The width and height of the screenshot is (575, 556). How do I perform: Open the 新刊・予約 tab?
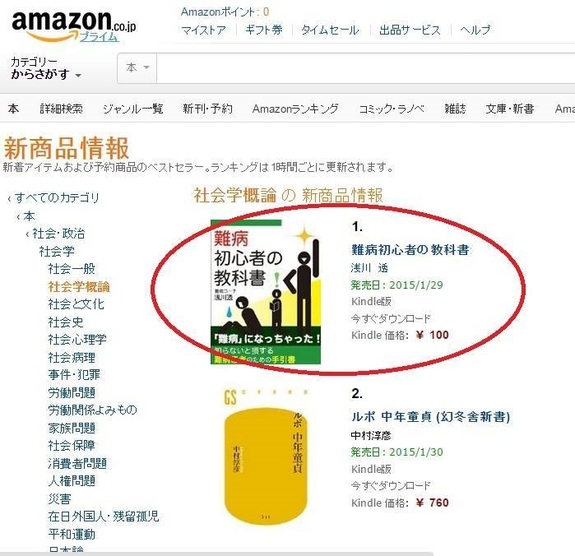tap(208, 109)
